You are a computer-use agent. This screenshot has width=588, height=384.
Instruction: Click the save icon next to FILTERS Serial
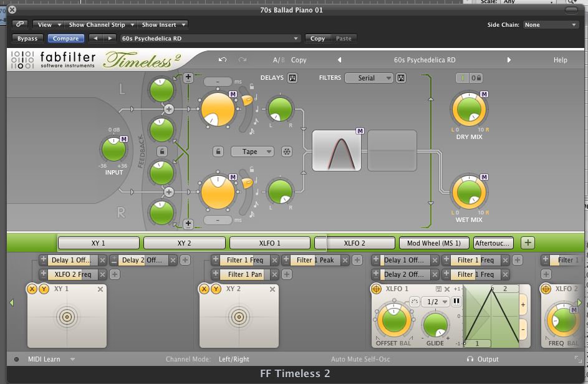pyautogui.click(x=401, y=78)
